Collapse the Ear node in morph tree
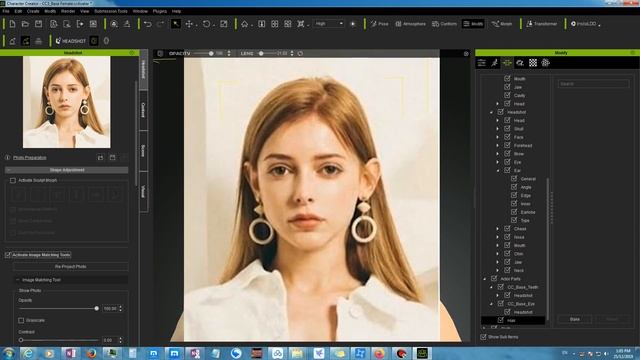The image size is (640, 360). tap(498, 170)
